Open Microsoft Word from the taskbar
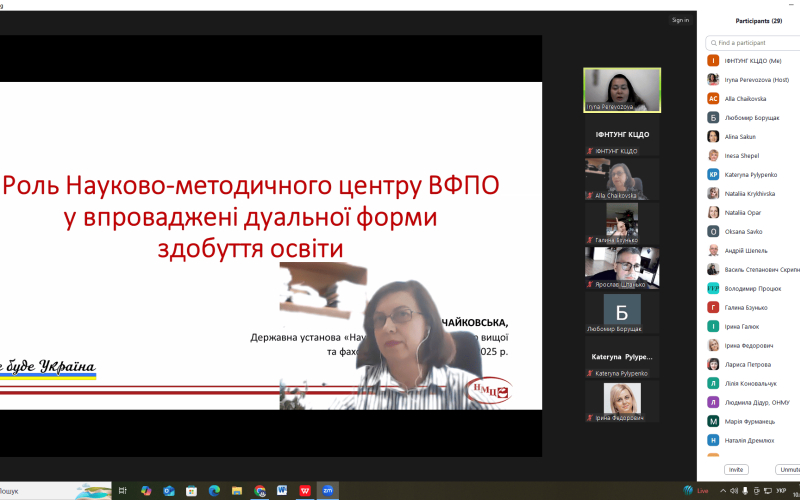This screenshot has height=500, width=800. pos(282,491)
